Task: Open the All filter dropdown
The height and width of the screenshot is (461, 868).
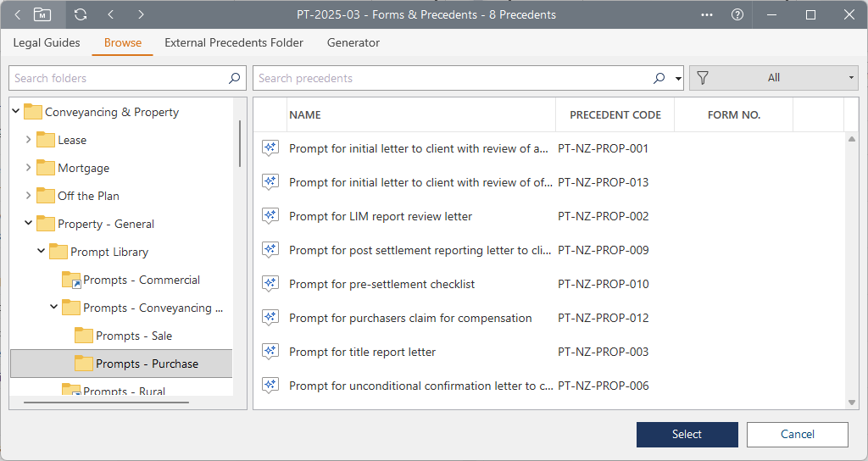Action: click(x=774, y=78)
